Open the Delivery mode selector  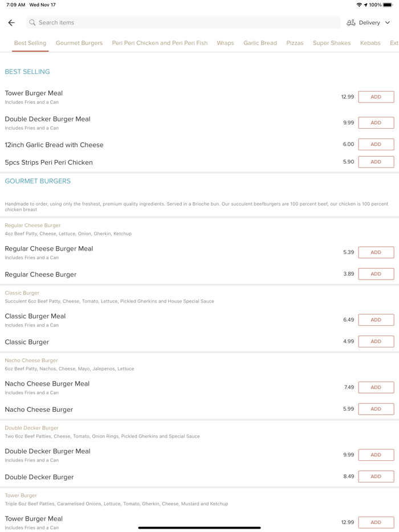(369, 23)
